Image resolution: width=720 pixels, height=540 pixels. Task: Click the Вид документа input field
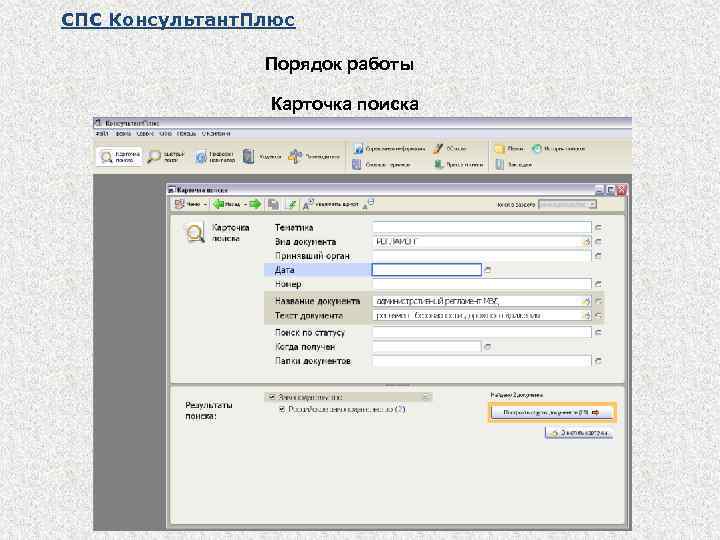pyautogui.click(x=482, y=242)
